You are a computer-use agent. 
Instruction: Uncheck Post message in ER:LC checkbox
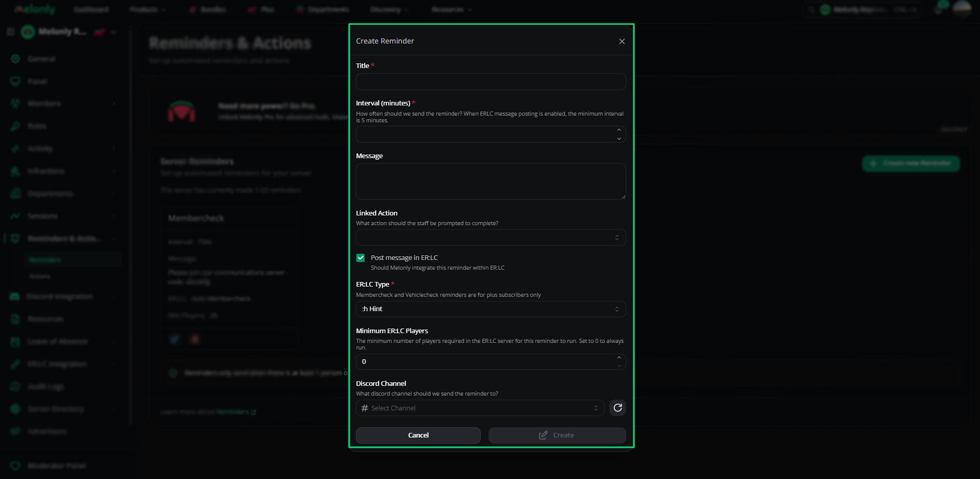tap(360, 258)
